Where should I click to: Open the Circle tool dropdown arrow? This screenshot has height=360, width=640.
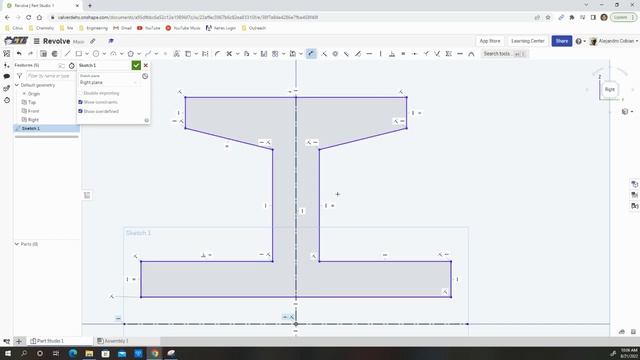(x=104, y=54)
